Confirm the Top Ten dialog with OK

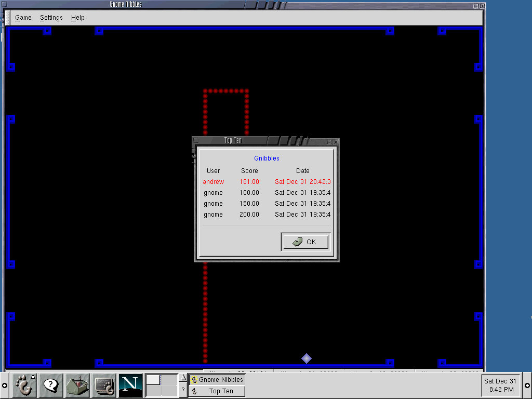[305, 242]
